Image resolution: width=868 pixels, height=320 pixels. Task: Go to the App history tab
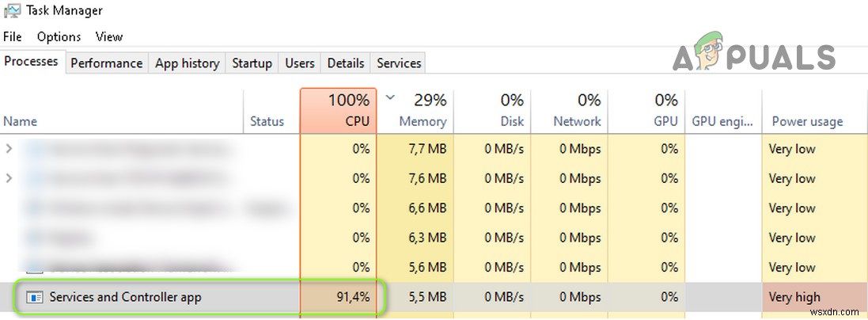click(x=187, y=63)
